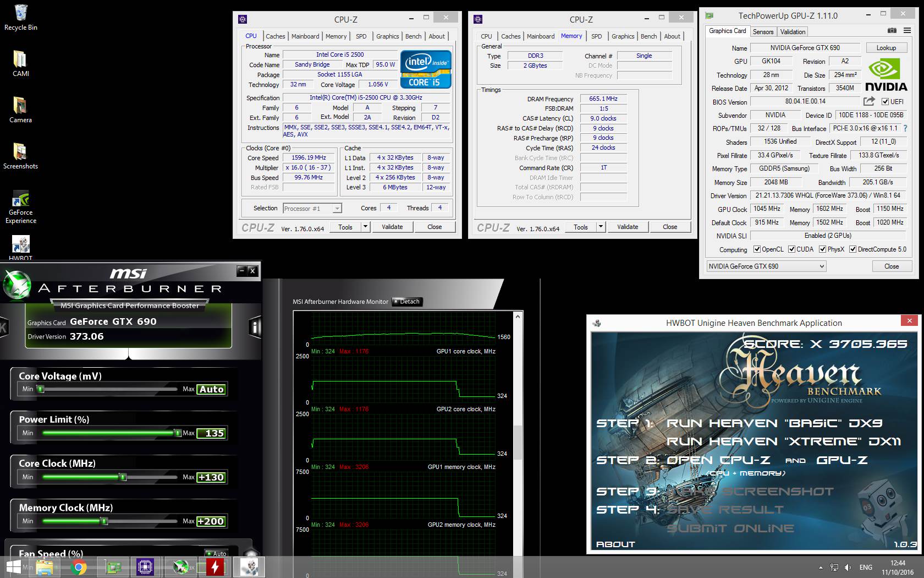Click SUBMIT ONLINE in HWBOT Heaven

pos(730,528)
